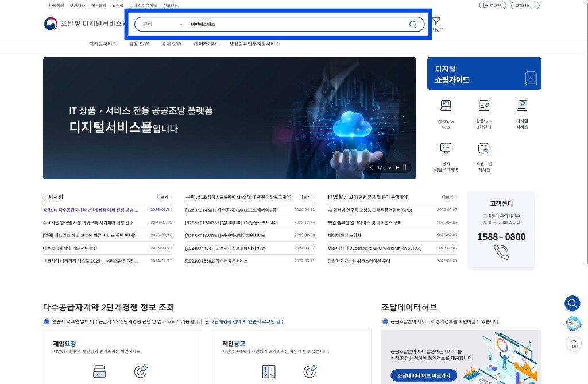Open bid 컴퓨터서버(SuperMicro GPU Workstation 531A-I)
Image resolution: width=588 pixels, height=384 pixels.
(x=374, y=248)
